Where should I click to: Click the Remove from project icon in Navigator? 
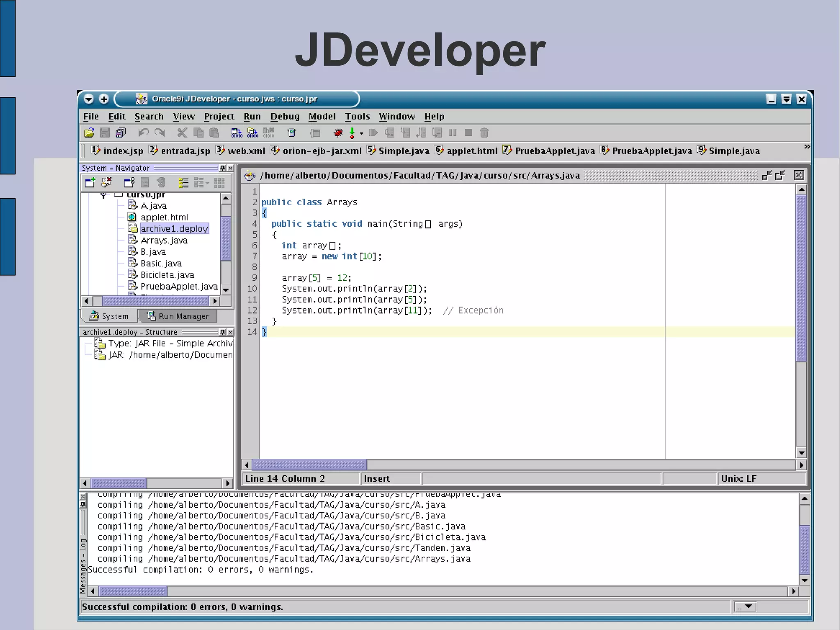(x=107, y=182)
